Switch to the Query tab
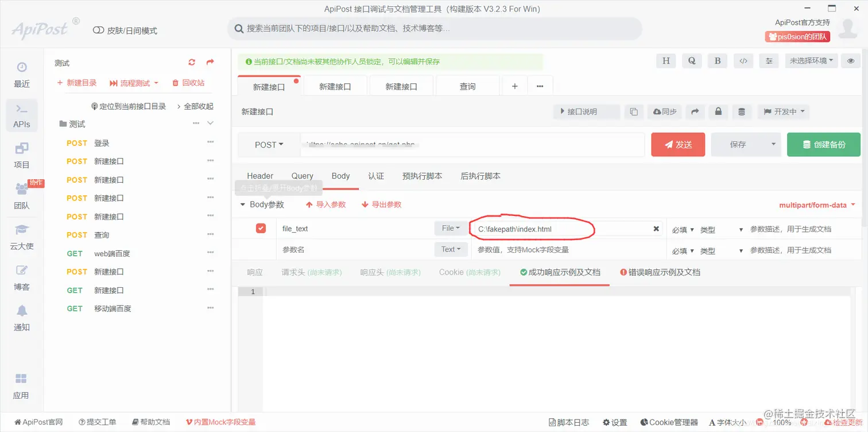 click(x=303, y=176)
